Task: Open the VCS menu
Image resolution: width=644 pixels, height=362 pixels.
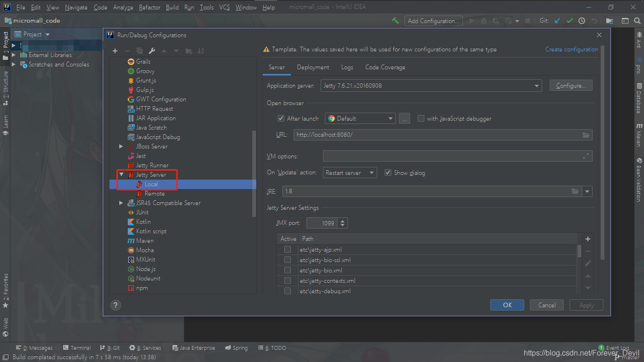Action: (224, 7)
